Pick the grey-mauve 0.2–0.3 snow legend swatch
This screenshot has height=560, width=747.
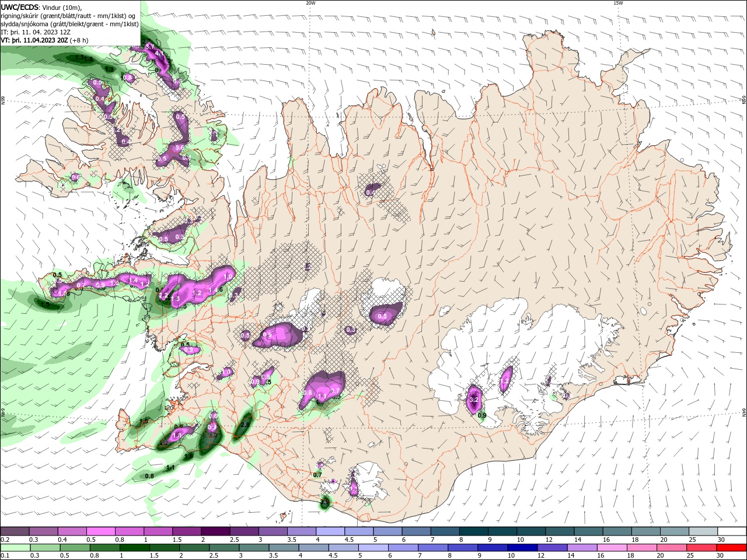pyautogui.click(x=15, y=531)
